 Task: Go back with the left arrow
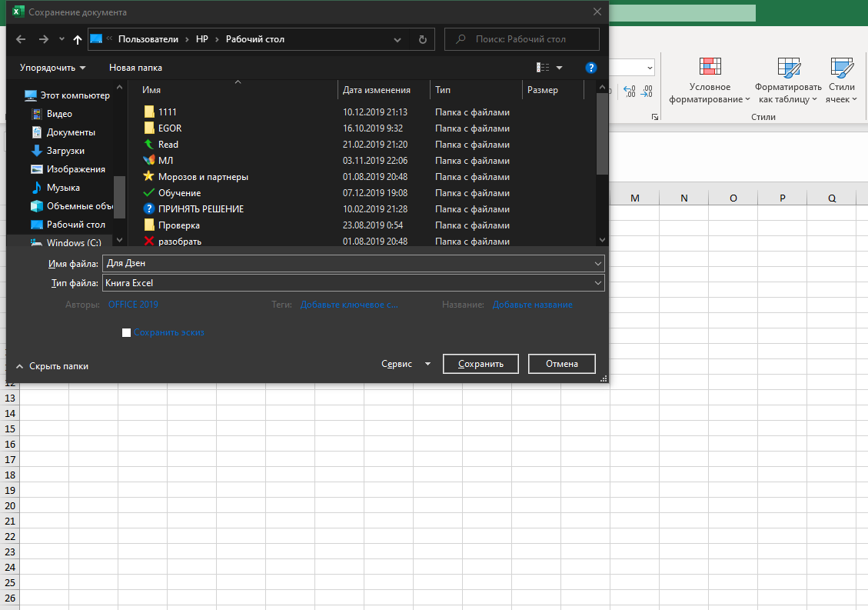tap(21, 39)
